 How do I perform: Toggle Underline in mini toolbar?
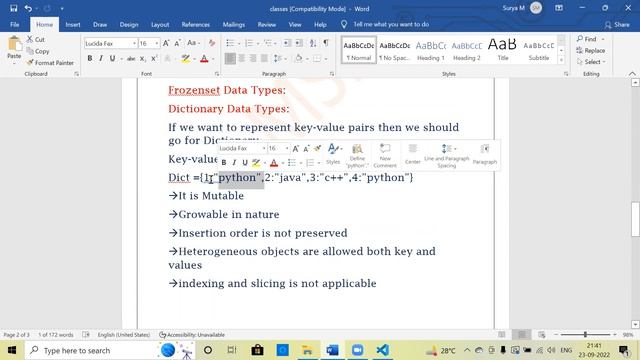click(245, 162)
